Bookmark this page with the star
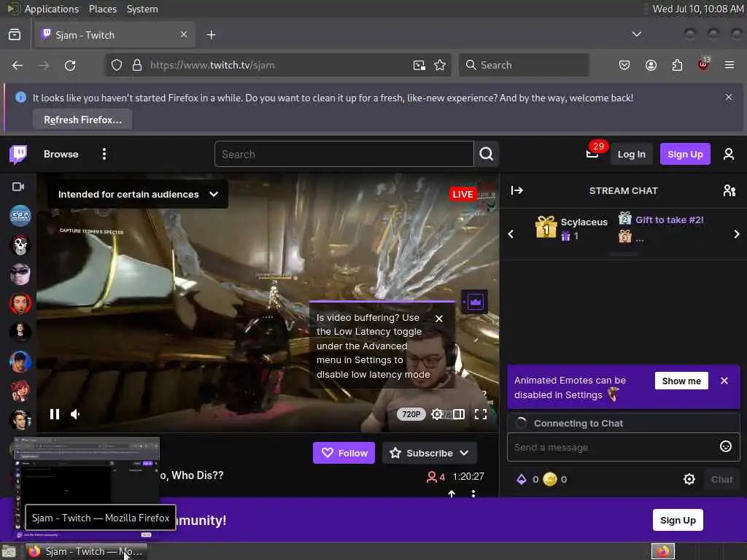 pyautogui.click(x=440, y=65)
